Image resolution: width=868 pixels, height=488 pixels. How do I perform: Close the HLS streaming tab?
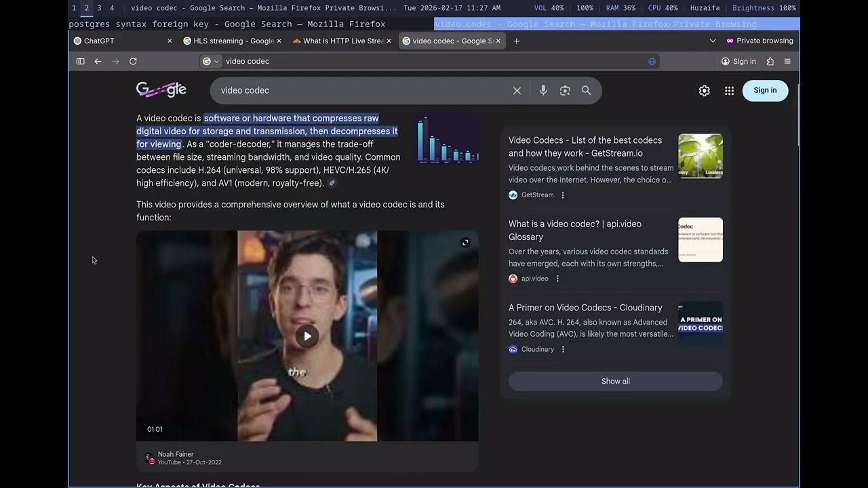pyautogui.click(x=279, y=41)
